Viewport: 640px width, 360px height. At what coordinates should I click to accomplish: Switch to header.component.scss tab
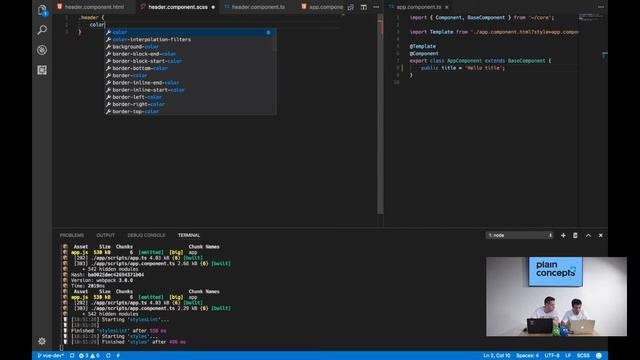(x=178, y=7)
